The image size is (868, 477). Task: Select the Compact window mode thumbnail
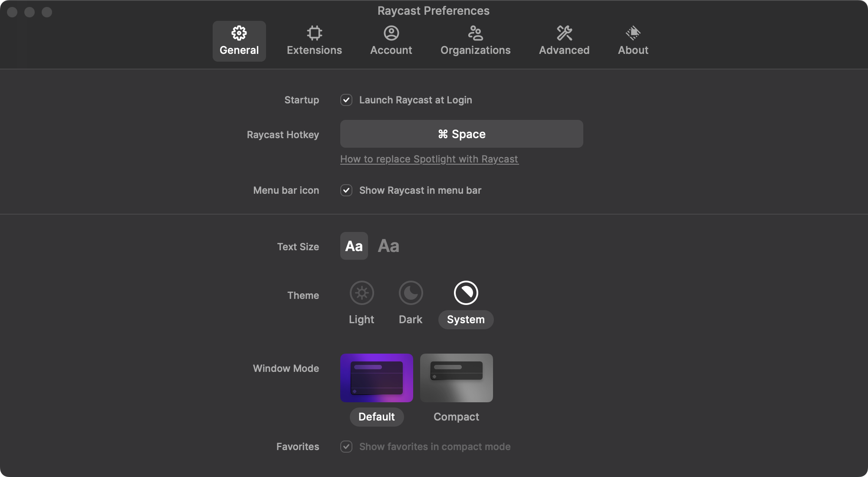[457, 378]
